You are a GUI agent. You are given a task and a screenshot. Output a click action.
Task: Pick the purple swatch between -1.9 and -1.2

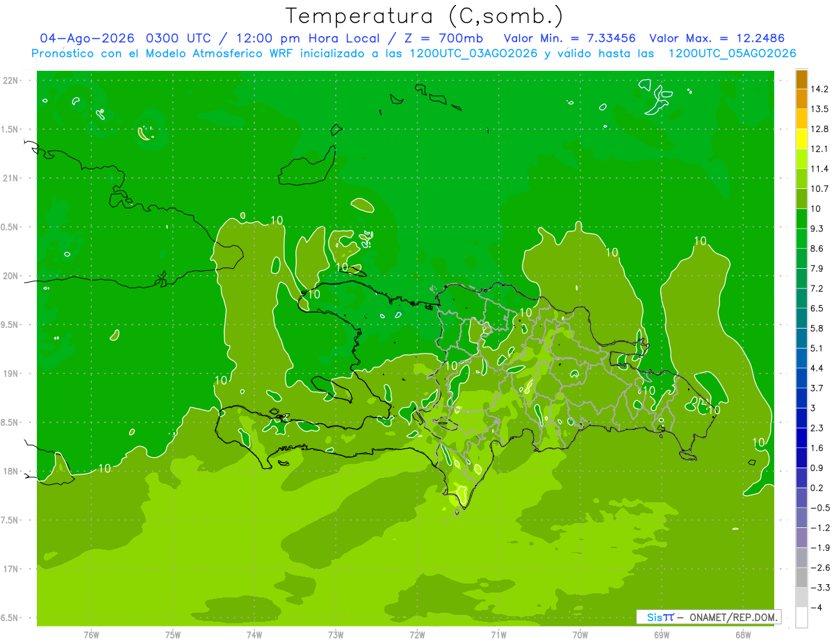[801, 538]
